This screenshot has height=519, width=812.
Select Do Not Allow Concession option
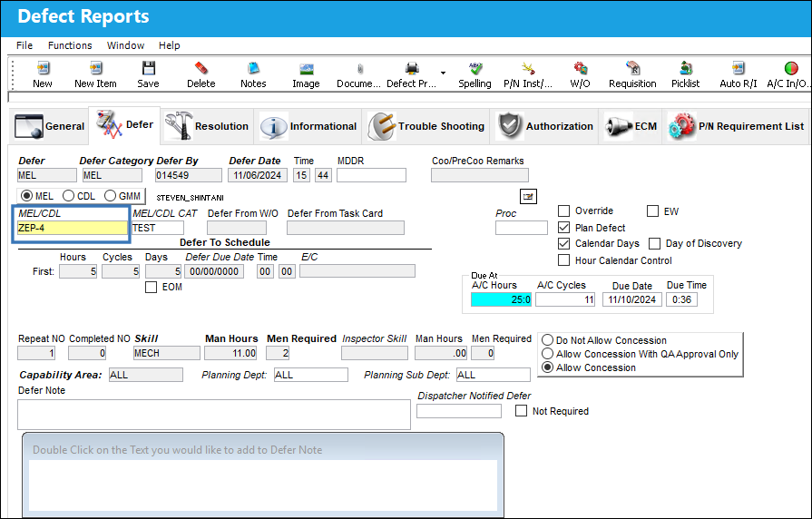coord(547,340)
